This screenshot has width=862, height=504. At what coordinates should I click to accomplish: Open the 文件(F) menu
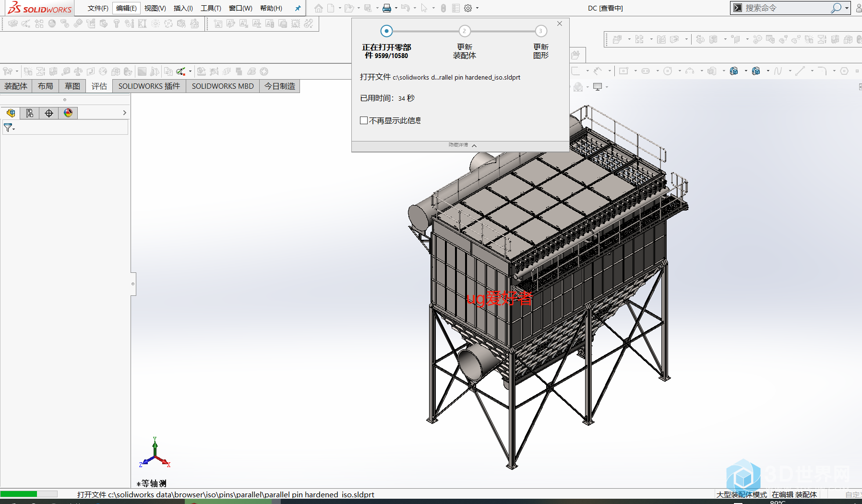click(98, 8)
